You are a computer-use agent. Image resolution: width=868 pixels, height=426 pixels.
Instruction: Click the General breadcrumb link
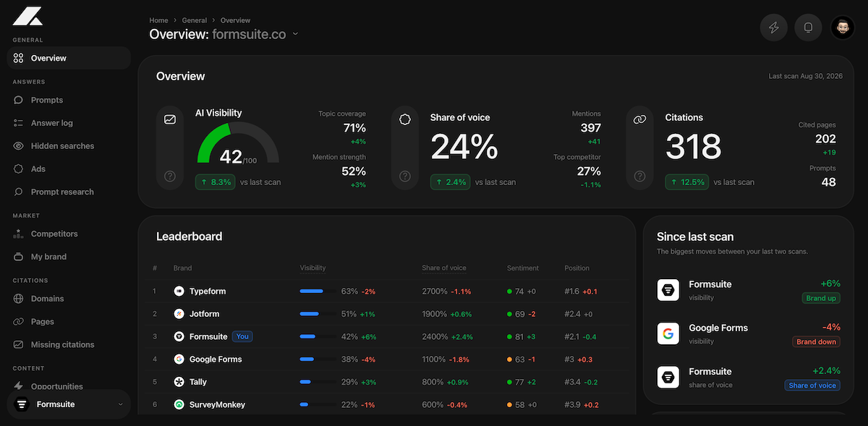pyautogui.click(x=195, y=20)
